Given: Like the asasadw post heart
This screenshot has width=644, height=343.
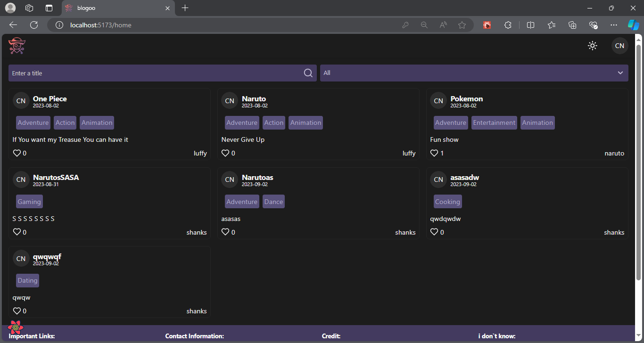Looking at the screenshot, I should tap(435, 232).
